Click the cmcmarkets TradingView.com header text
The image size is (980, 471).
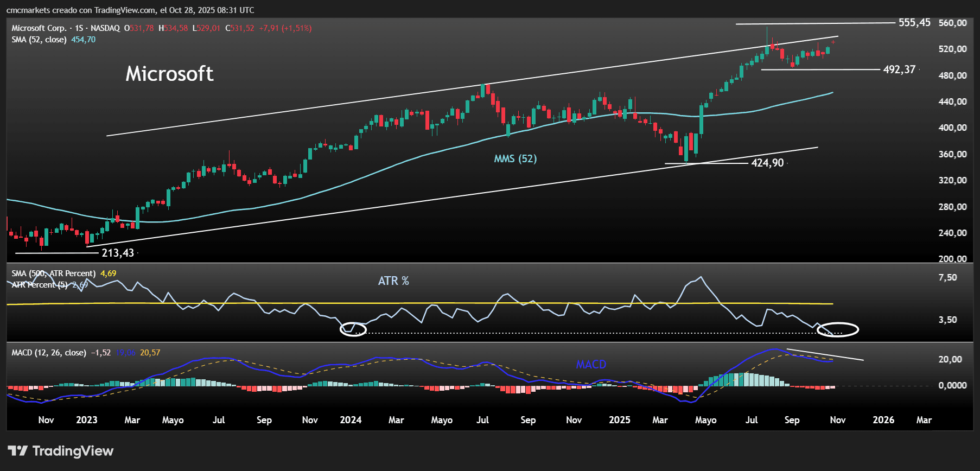[x=130, y=10]
